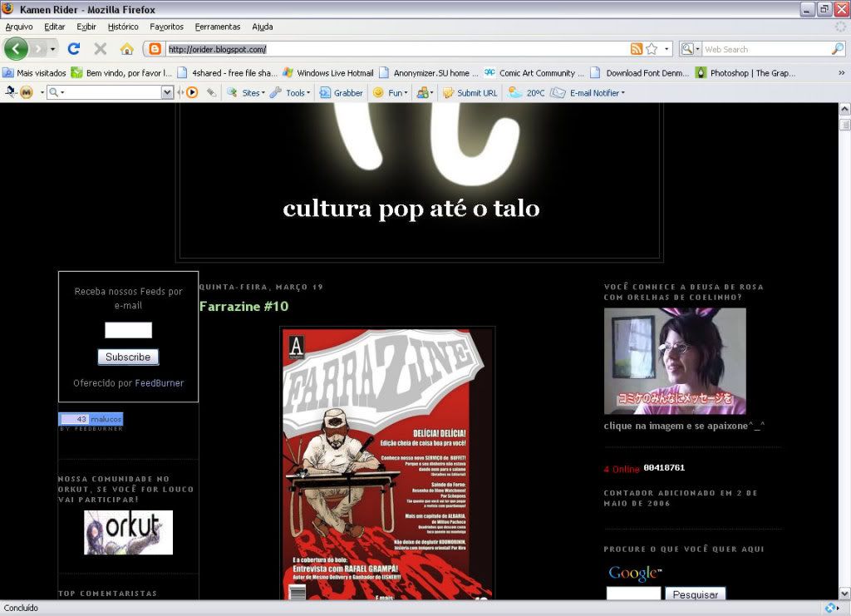The width and height of the screenshot is (851, 616).
Task: Click the status bar icon at bottom right
Action: pos(830,608)
